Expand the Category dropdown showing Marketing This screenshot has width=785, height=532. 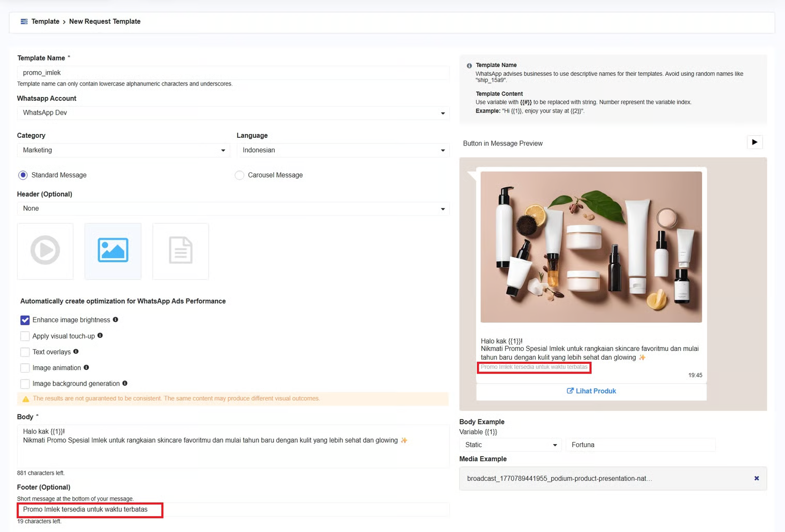click(123, 150)
